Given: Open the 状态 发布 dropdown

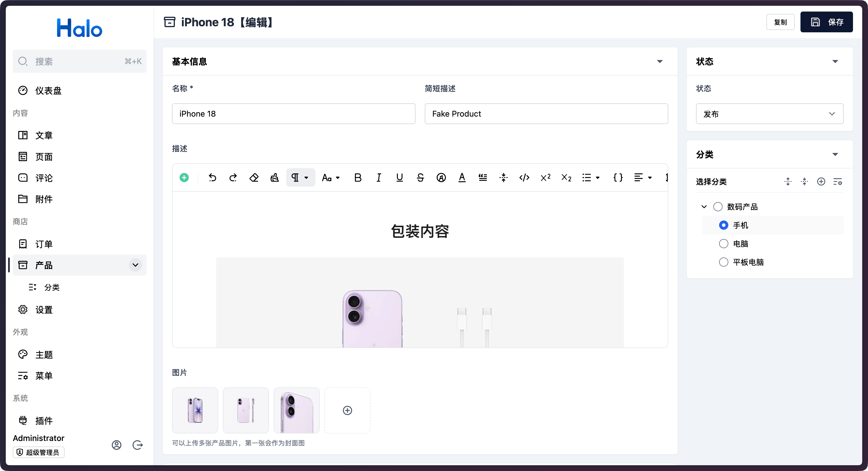Looking at the screenshot, I should (770, 114).
